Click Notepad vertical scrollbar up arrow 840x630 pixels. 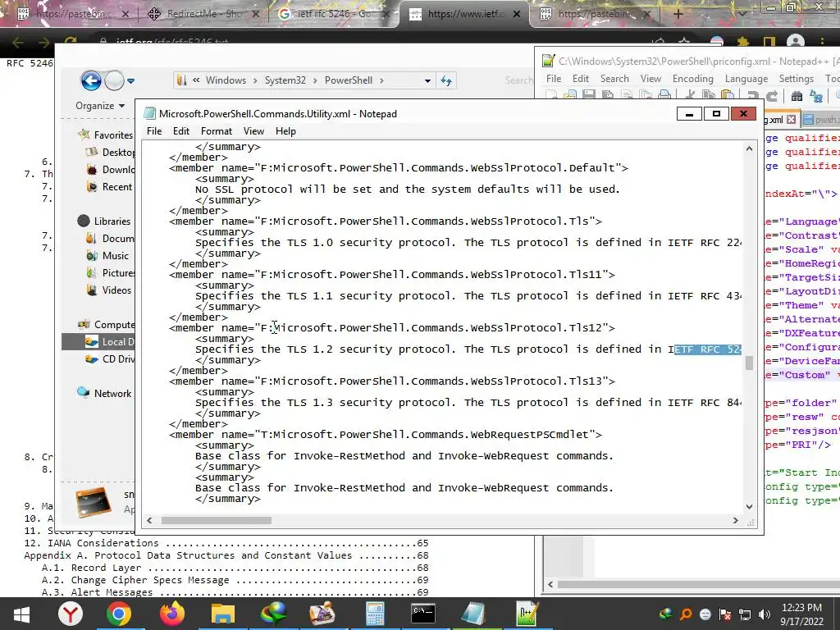[749, 149]
